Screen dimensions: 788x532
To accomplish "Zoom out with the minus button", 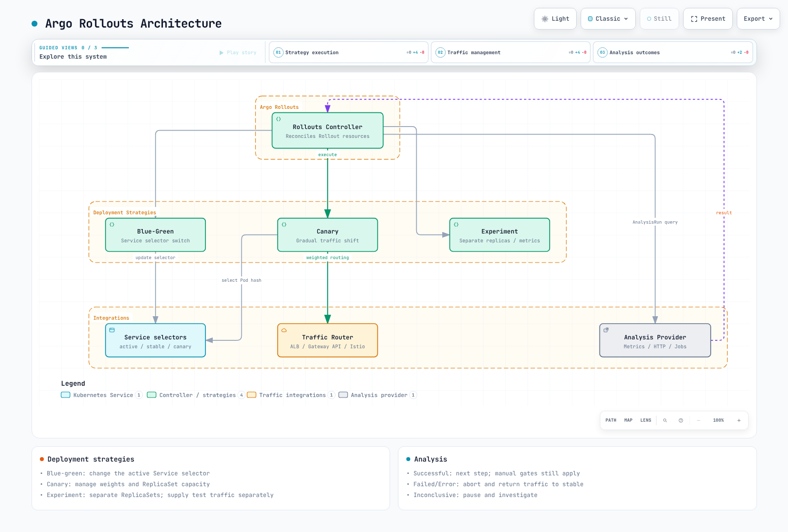I will click(x=698, y=420).
